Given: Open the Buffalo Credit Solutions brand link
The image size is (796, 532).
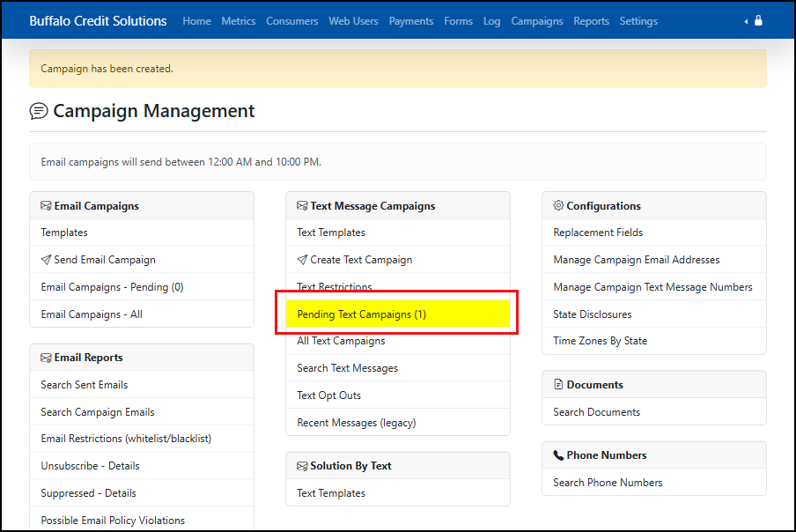Looking at the screenshot, I should pos(98,21).
